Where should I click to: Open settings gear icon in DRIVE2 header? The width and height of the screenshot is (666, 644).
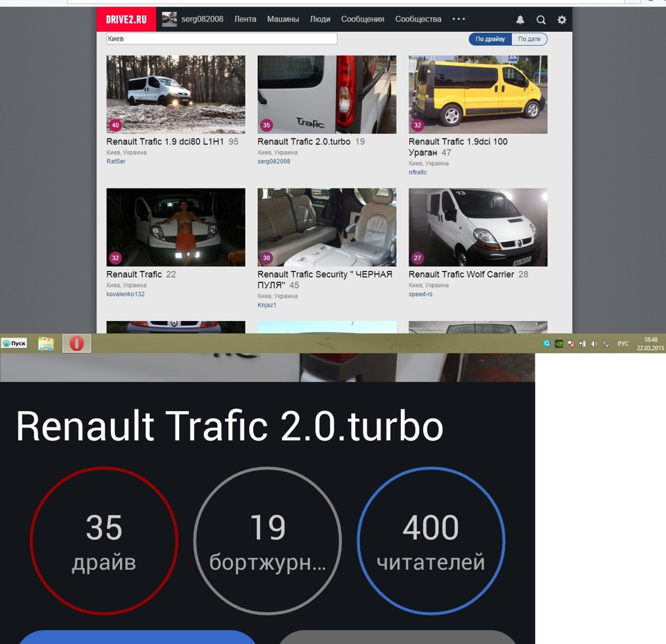click(x=561, y=19)
